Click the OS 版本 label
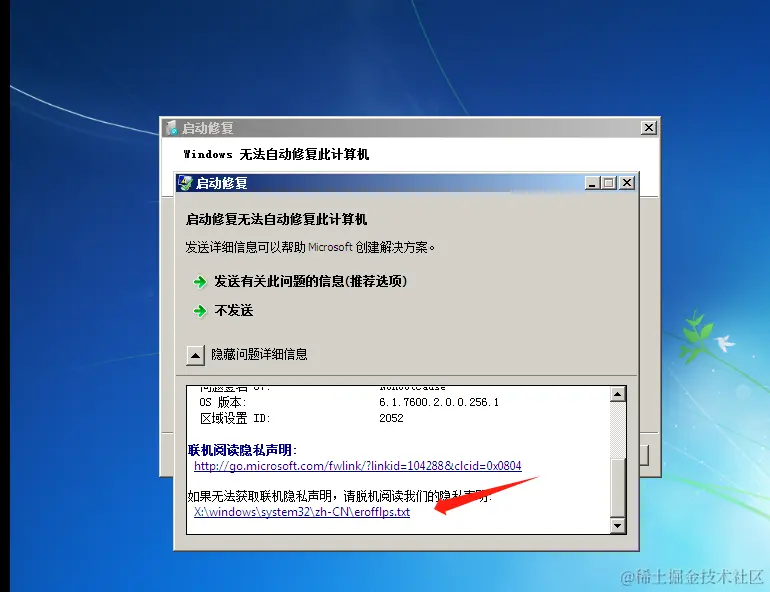The image size is (770, 592). (x=222, y=402)
